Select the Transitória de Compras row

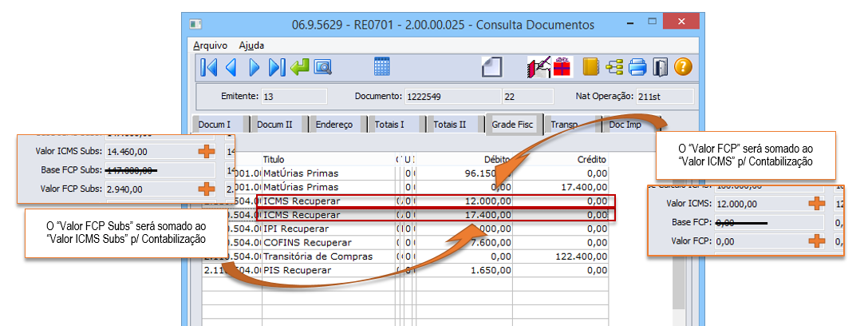point(405,256)
